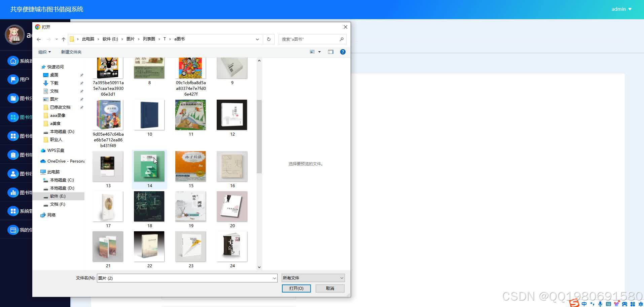Image resolution: width=644 pixels, height=307 pixels.
Task: Select thumbnail image named 12
Action: click(x=232, y=115)
